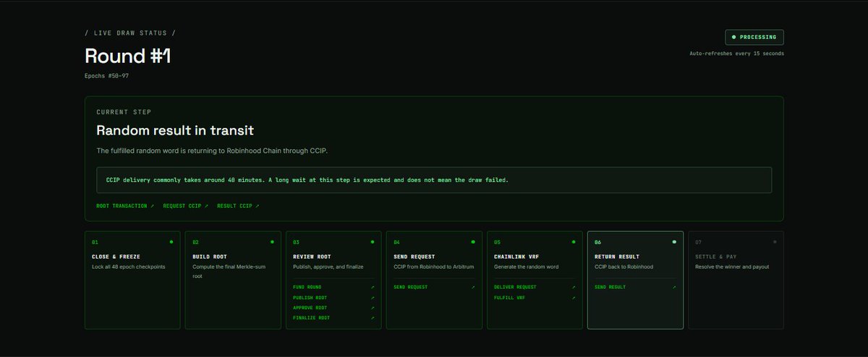Image resolution: width=868 pixels, height=357 pixels.
Task: Open the Fulfill VRF transaction link
Action: (535, 298)
